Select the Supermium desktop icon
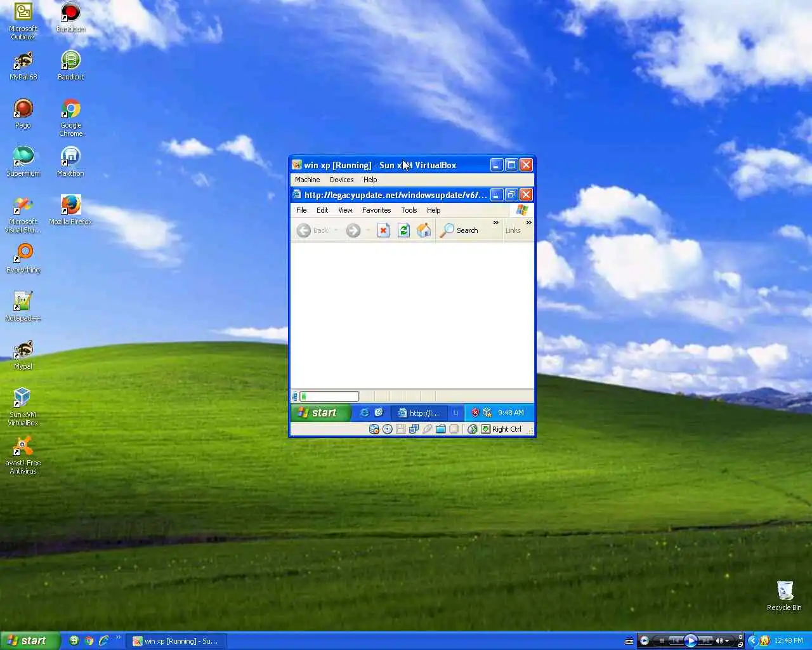 click(x=23, y=162)
